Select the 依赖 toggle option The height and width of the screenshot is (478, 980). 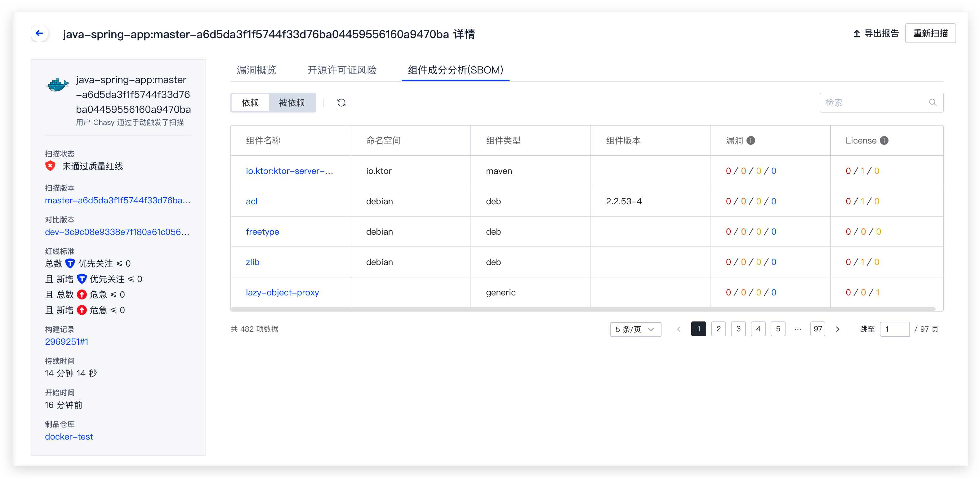click(x=250, y=102)
